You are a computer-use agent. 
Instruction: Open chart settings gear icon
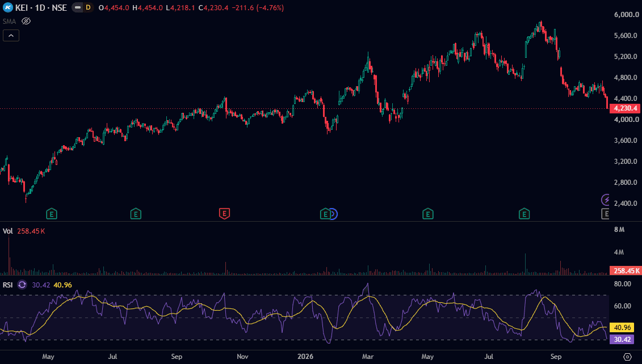click(x=627, y=357)
